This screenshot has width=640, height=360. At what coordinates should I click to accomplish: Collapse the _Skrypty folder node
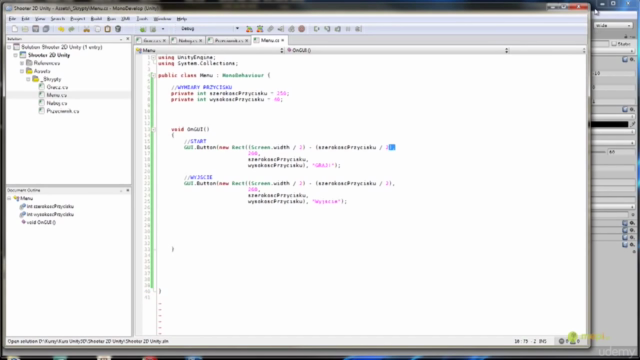(29, 79)
